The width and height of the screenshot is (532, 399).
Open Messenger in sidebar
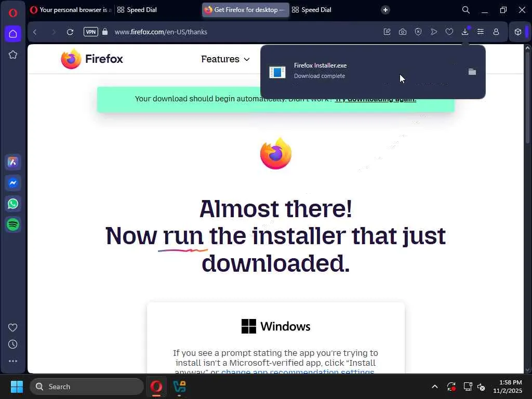(x=13, y=183)
